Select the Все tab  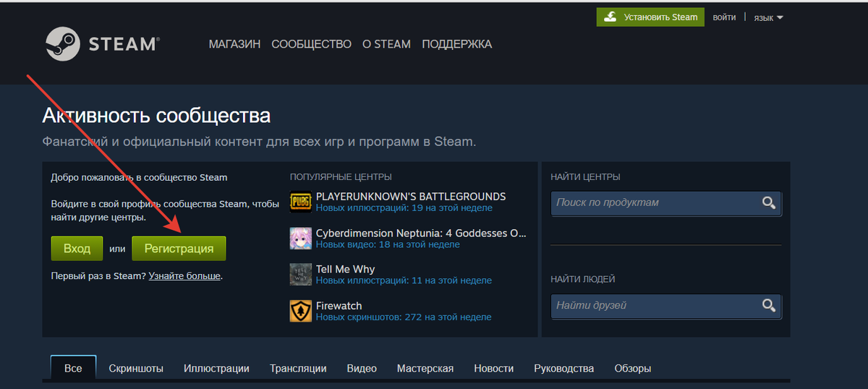pyautogui.click(x=73, y=368)
